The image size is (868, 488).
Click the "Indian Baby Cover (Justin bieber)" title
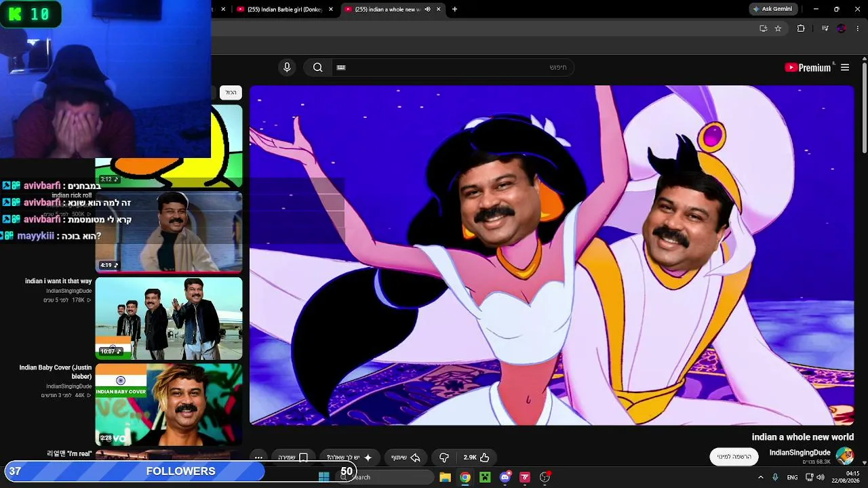pos(56,372)
